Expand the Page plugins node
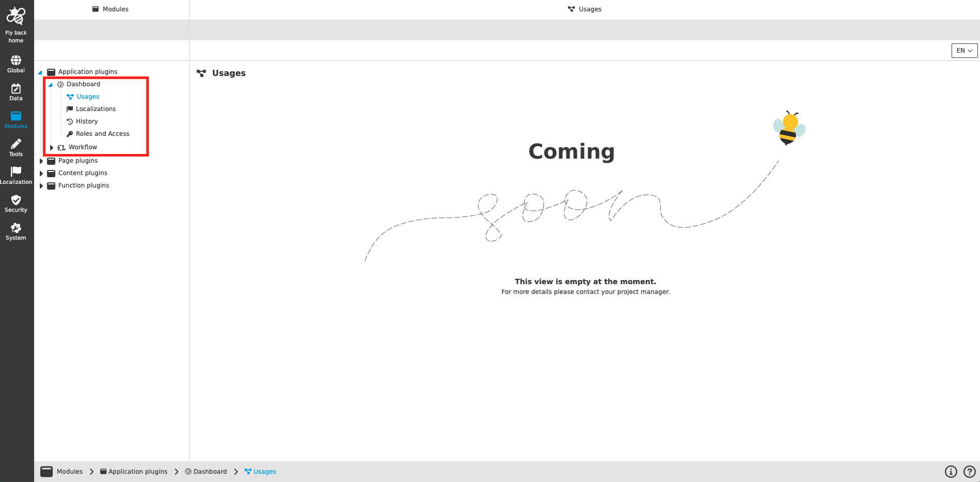The height and width of the screenshot is (482, 980). (42, 161)
